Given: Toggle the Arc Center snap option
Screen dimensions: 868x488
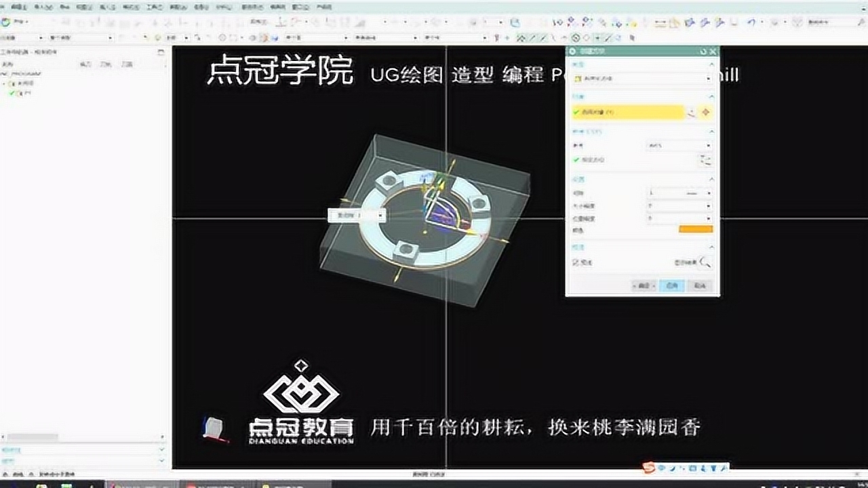Looking at the screenshot, I should click(x=575, y=38).
